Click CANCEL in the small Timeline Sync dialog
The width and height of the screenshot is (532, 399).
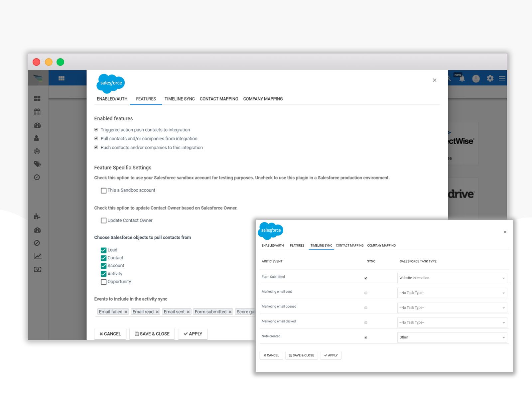271,355
